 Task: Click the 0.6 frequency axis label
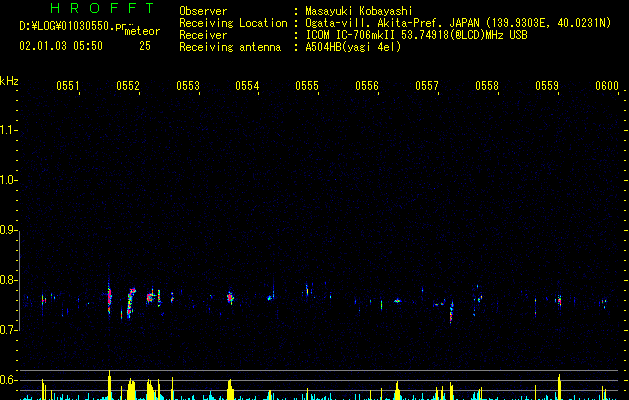(8, 380)
